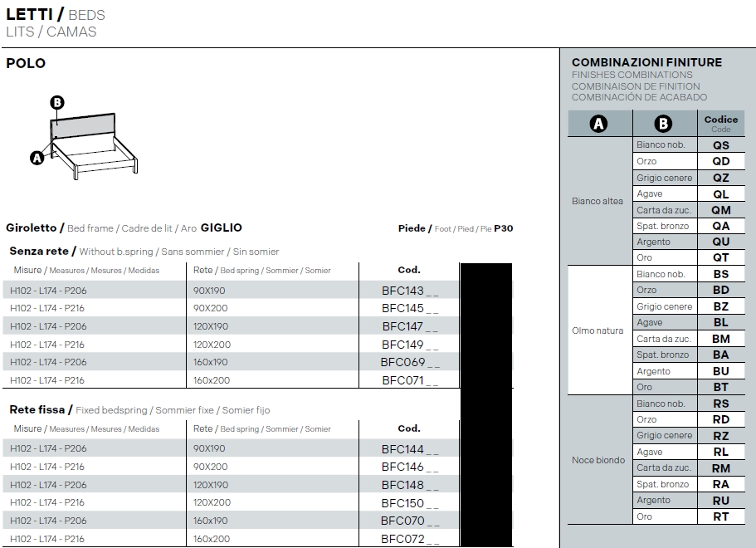Select finish code BT
This screenshot has width=756, height=548.
tap(721, 387)
